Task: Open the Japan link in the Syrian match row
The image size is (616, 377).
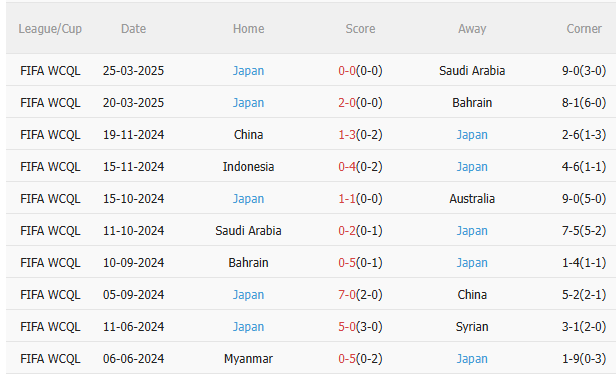Action: pos(248,327)
